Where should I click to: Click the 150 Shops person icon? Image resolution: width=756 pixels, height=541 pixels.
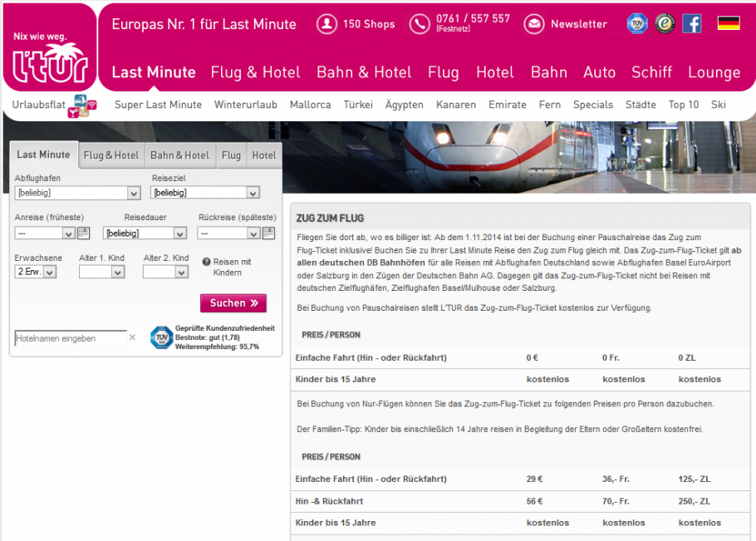point(326,24)
